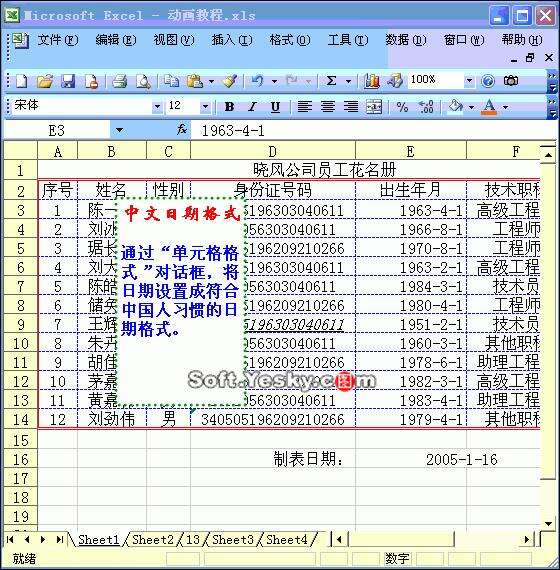Open file with the folder icon
This screenshot has width=560, height=570.
pyautogui.click(x=45, y=81)
